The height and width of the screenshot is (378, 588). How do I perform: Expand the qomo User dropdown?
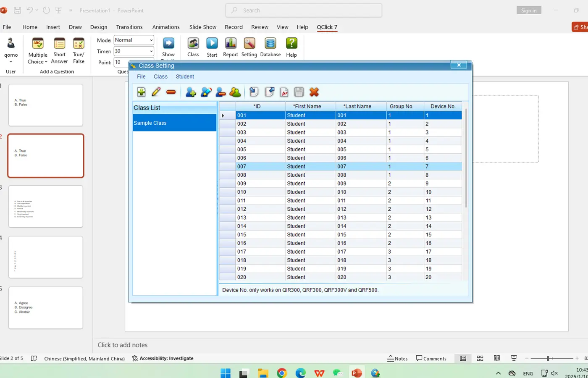[11, 62]
